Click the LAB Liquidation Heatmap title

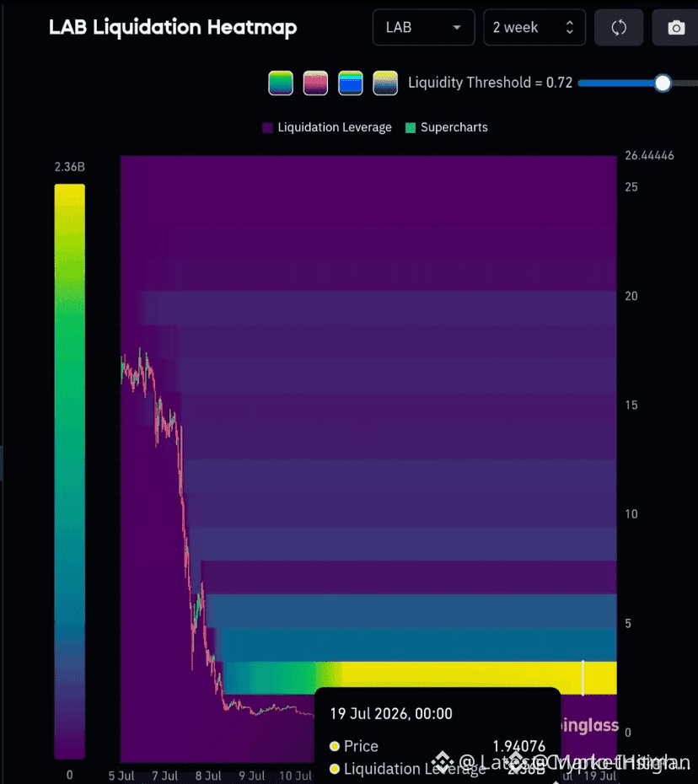(x=173, y=27)
